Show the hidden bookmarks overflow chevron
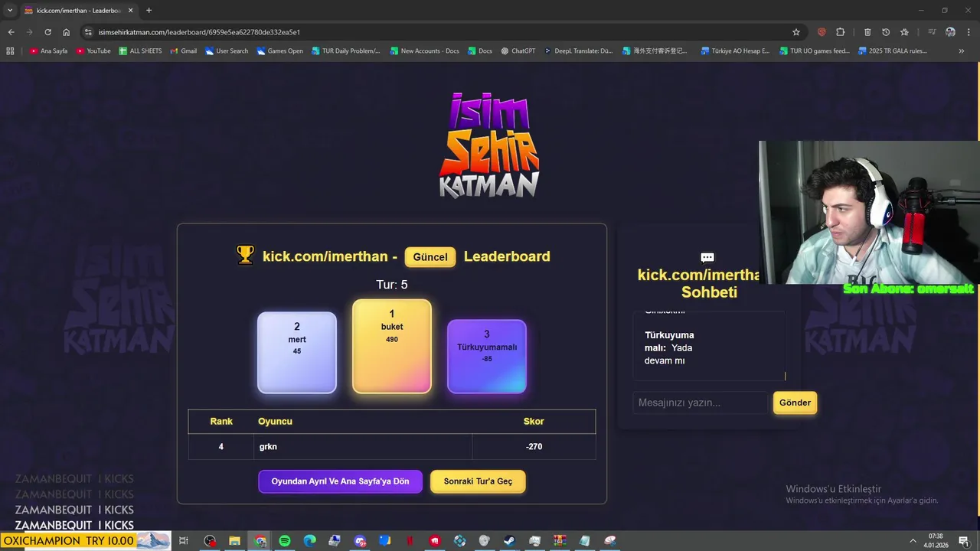Image resolution: width=980 pixels, height=551 pixels. (962, 51)
